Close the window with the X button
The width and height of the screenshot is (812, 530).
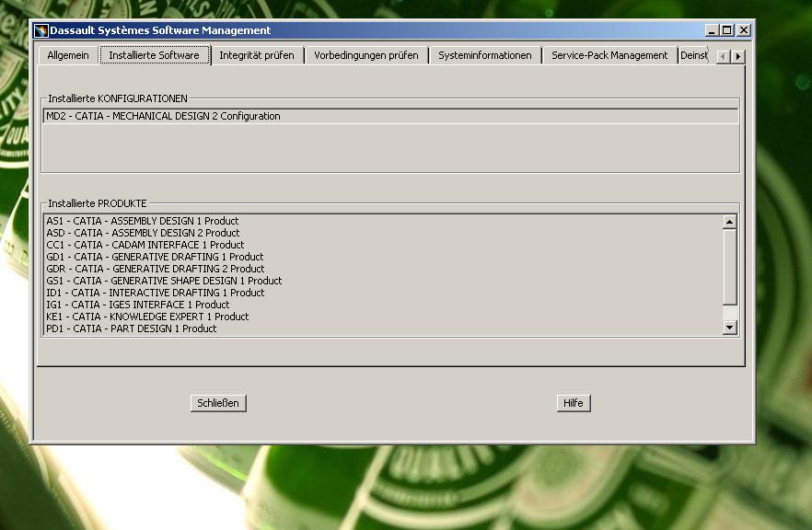click(744, 30)
